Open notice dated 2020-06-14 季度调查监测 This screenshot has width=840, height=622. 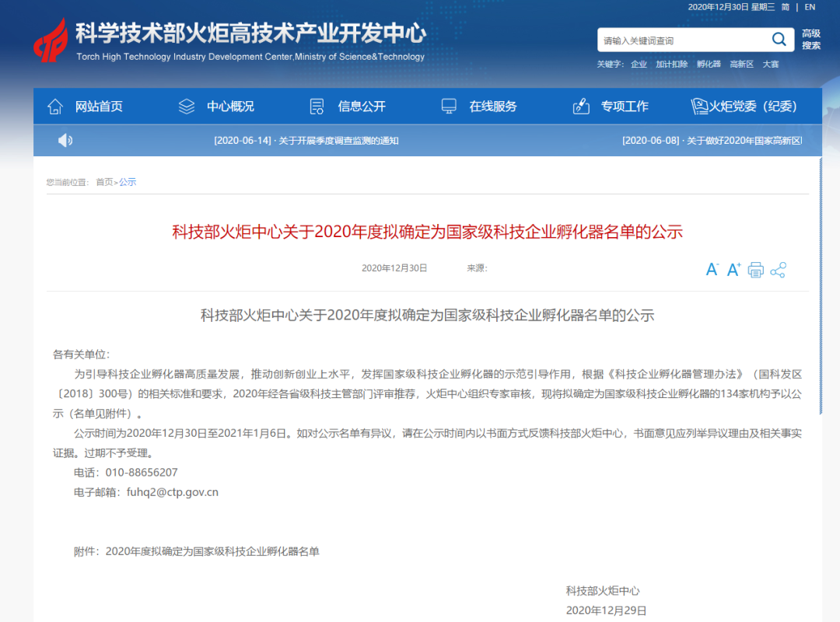[x=306, y=141]
